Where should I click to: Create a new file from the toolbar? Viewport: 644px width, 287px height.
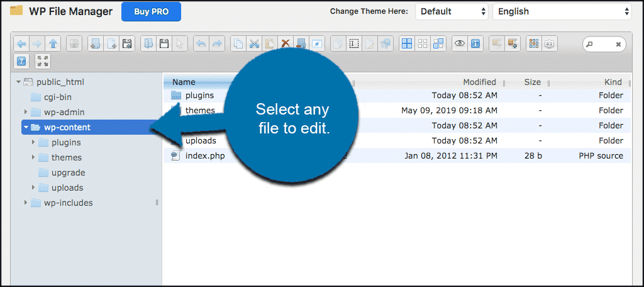click(111, 43)
